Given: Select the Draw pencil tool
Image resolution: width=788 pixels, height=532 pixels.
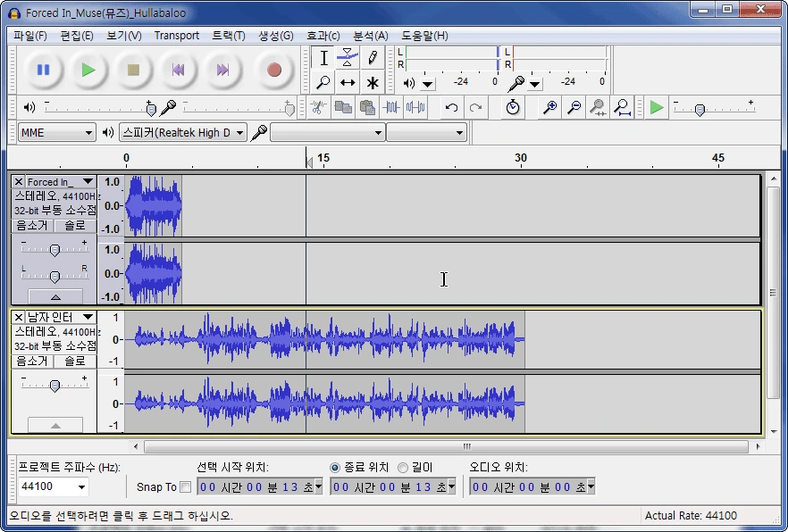Looking at the screenshot, I should (x=373, y=58).
